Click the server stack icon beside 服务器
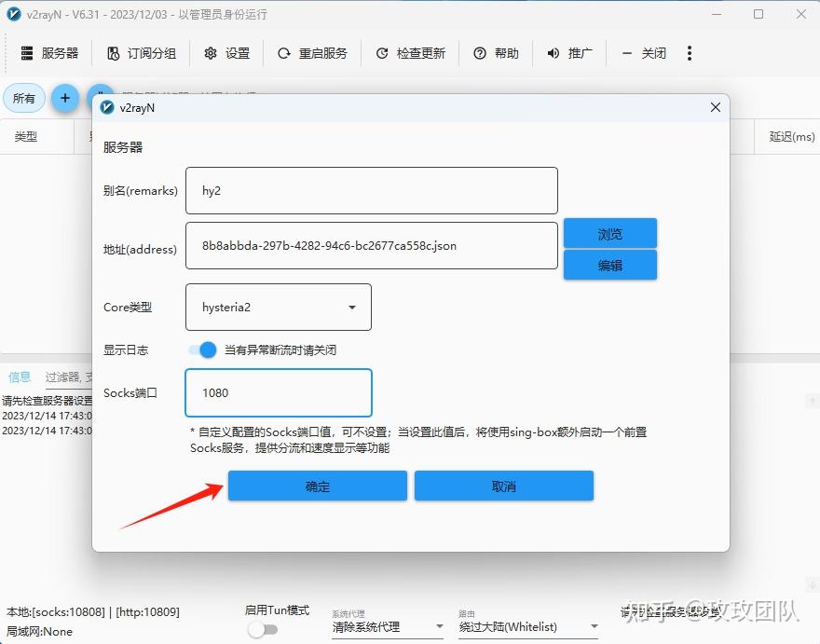This screenshot has height=644, width=820. (27, 53)
